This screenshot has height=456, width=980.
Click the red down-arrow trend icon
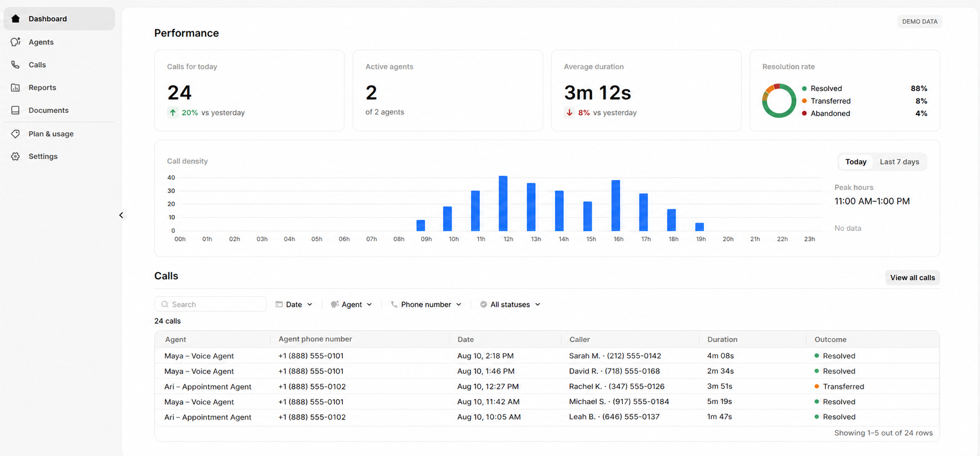(x=569, y=112)
